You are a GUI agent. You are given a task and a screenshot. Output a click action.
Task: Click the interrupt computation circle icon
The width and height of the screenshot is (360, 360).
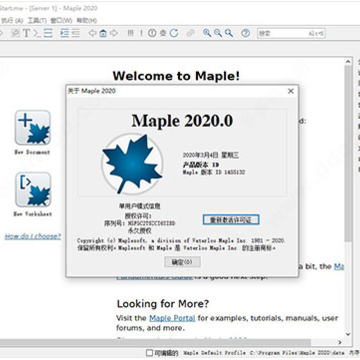click(152, 33)
